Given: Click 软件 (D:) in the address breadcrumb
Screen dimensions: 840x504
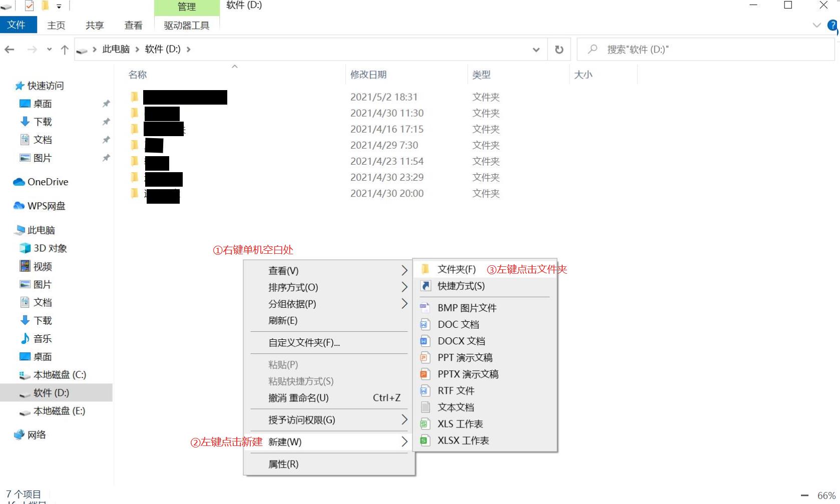Looking at the screenshot, I should (163, 49).
